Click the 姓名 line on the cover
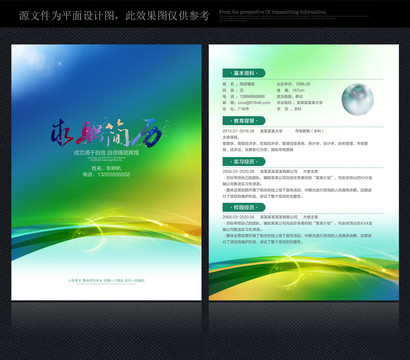 [x=106, y=168]
